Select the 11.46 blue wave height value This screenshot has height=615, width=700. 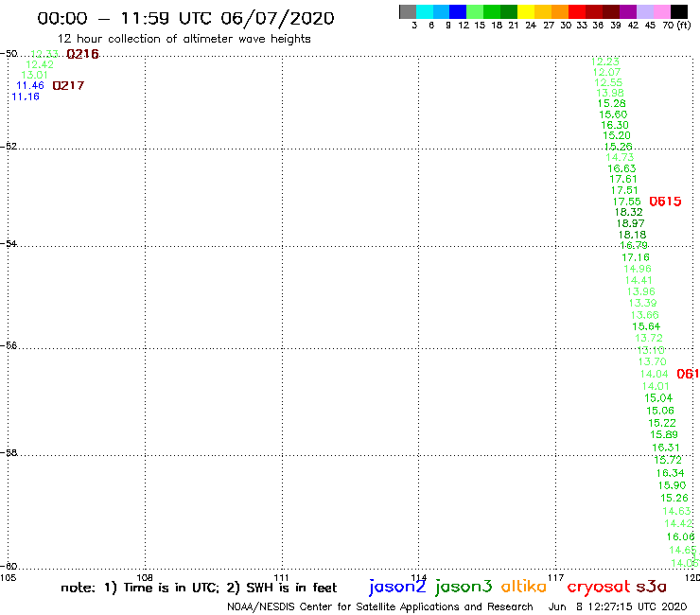[x=30, y=85]
